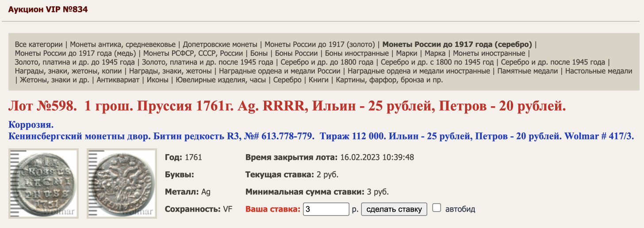Open the 'Книги' category
The image size is (644, 228).
coord(318,80)
